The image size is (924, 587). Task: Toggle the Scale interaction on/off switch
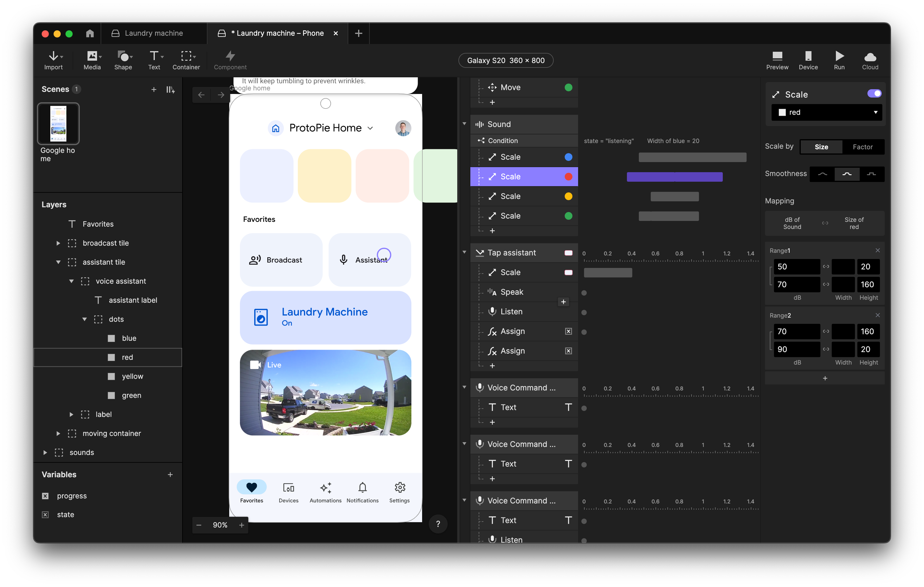pos(874,93)
